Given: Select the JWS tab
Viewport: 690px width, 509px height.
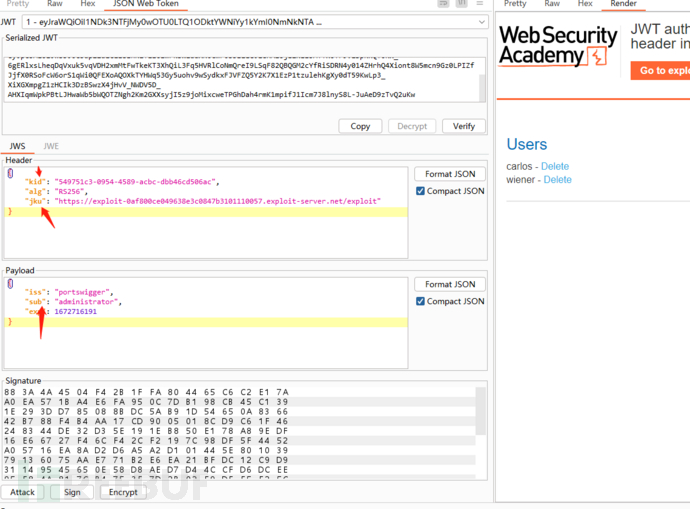Looking at the screenshot, I should [x=17, y=146].
